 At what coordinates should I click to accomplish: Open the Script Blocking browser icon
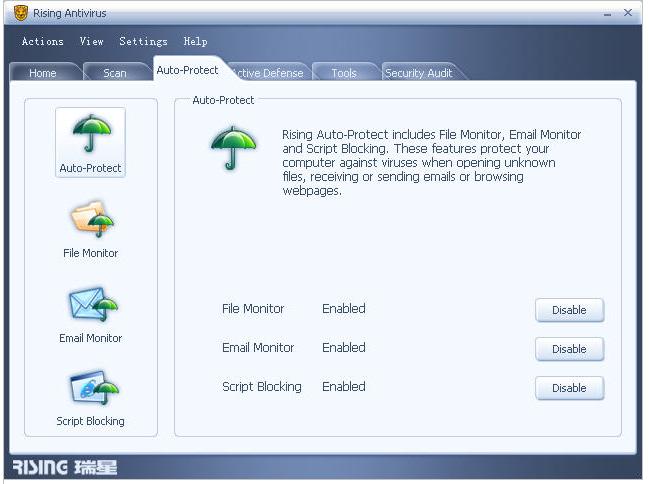coord(94,388)
